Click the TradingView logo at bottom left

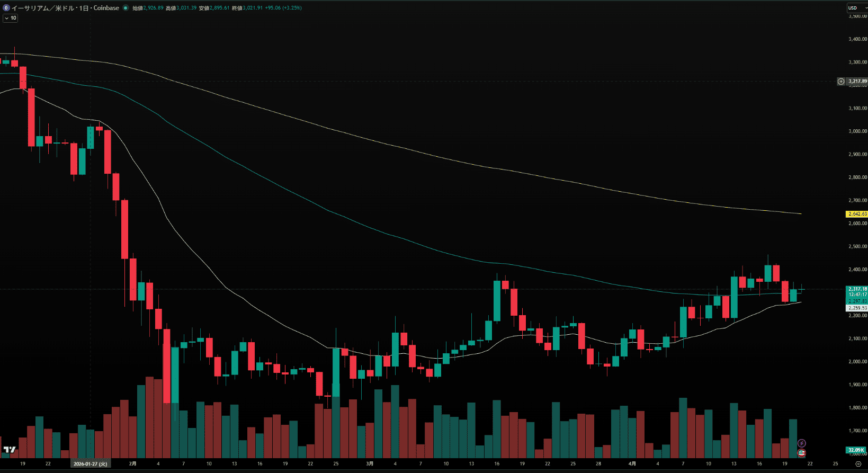coord(9,450)
